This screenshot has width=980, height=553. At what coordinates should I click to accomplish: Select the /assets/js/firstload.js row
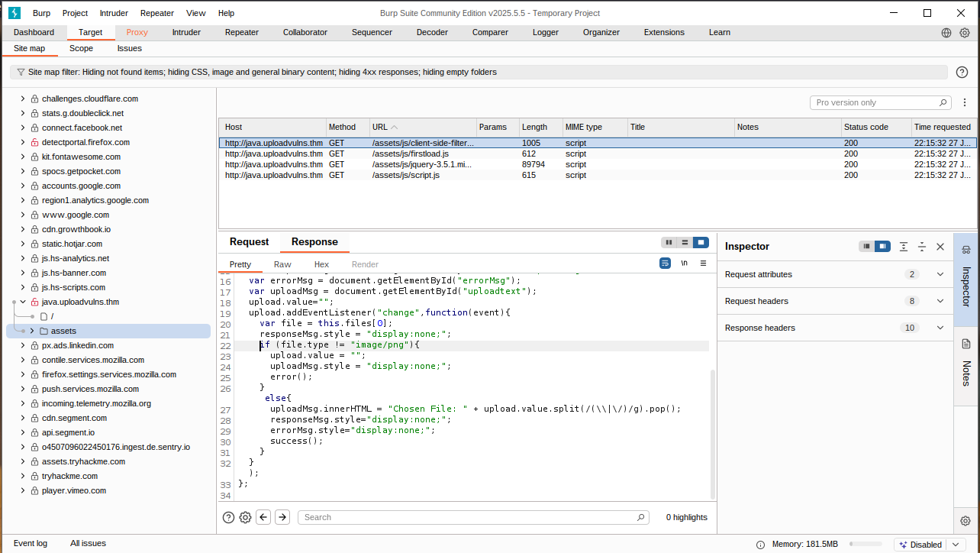597,154
